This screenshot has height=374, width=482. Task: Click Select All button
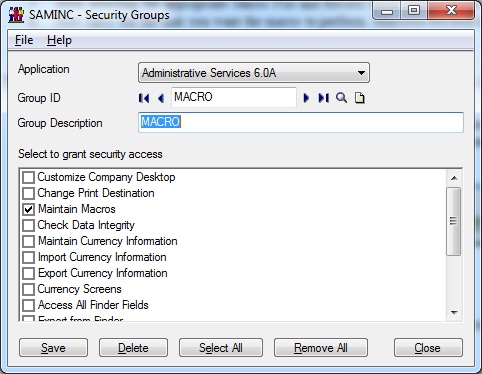221,348
